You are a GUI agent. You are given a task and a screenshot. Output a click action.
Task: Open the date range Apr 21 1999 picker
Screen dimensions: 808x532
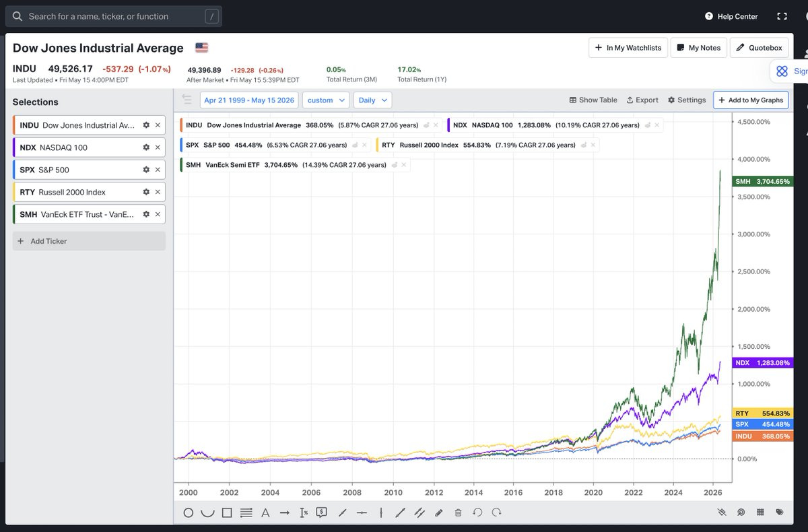pos(249,100)
